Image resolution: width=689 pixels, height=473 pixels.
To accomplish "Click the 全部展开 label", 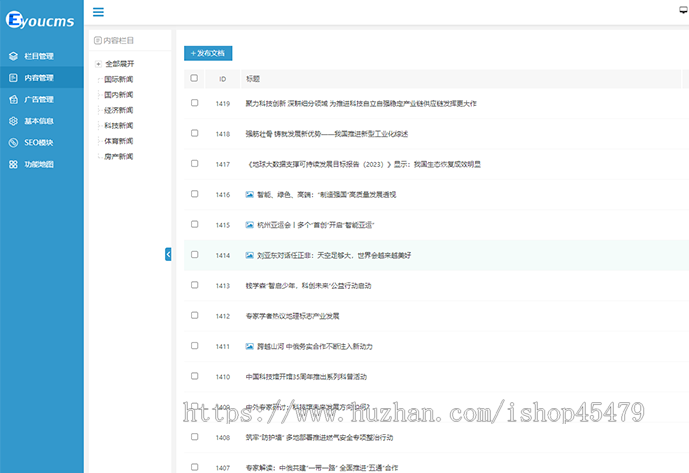I will [x=120, y=64].
